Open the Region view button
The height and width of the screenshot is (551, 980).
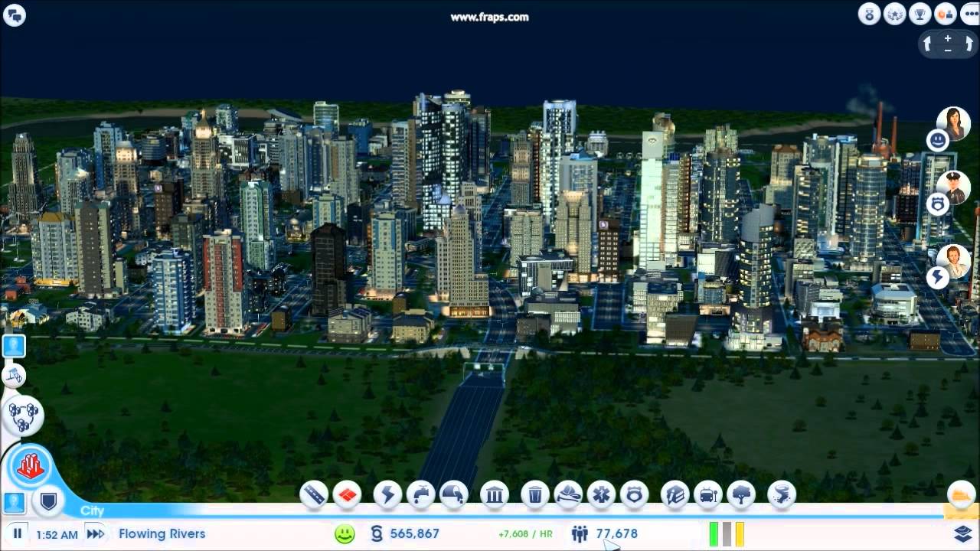pyautogui.click(x=24, y=416)
